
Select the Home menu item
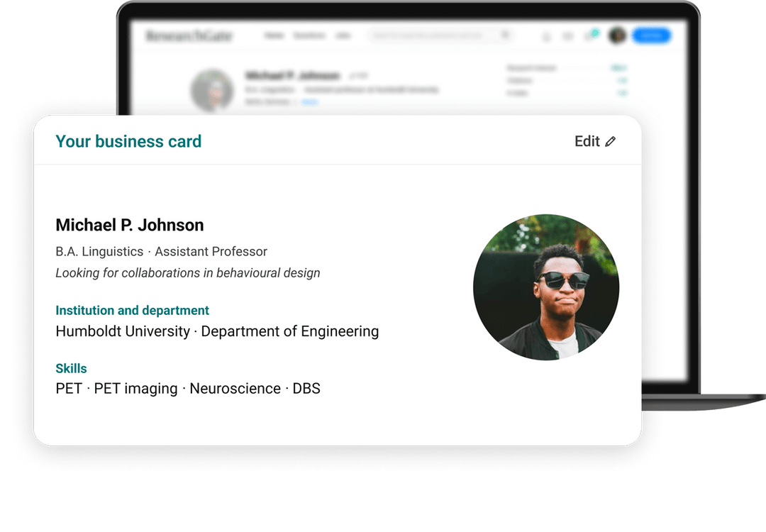pyautogui.click(x=275, y=35)
